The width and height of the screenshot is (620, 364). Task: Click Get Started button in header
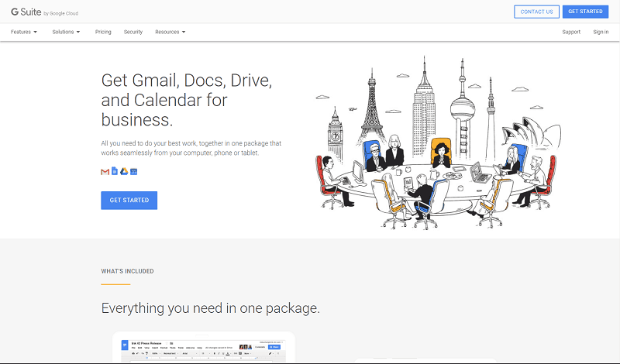pyautogui.click(x=585, y=12)
